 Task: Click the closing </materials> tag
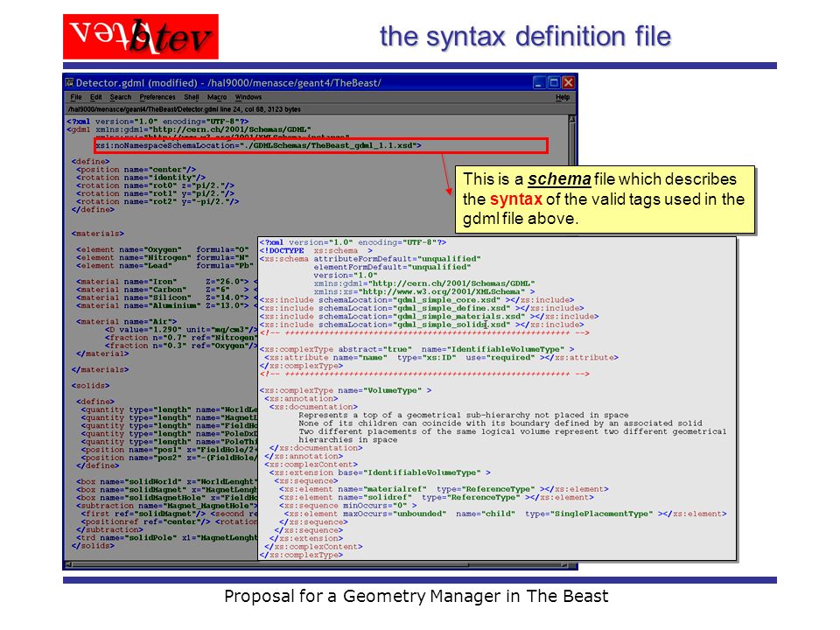coord(100,369)
